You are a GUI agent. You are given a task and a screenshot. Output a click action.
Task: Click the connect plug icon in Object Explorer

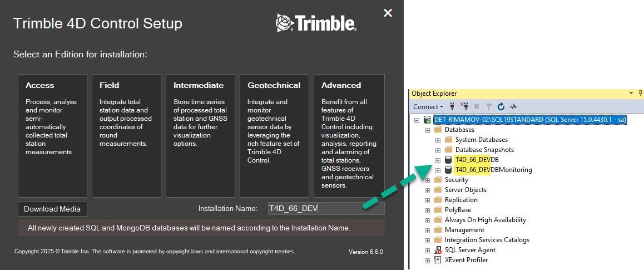(x=452, y=106)
